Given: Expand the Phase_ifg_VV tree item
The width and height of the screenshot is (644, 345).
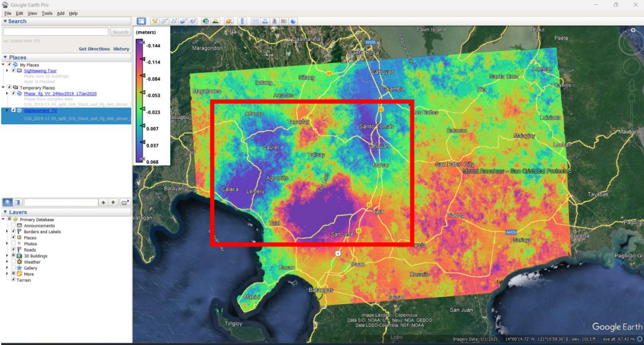Looking at the screenshot, I should point(7,94).
